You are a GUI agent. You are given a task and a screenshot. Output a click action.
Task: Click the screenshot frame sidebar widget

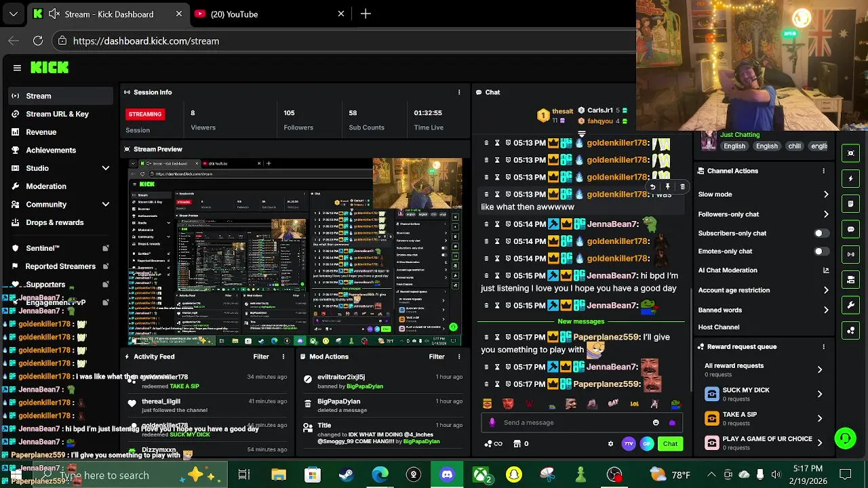click(x=851, y=153)
